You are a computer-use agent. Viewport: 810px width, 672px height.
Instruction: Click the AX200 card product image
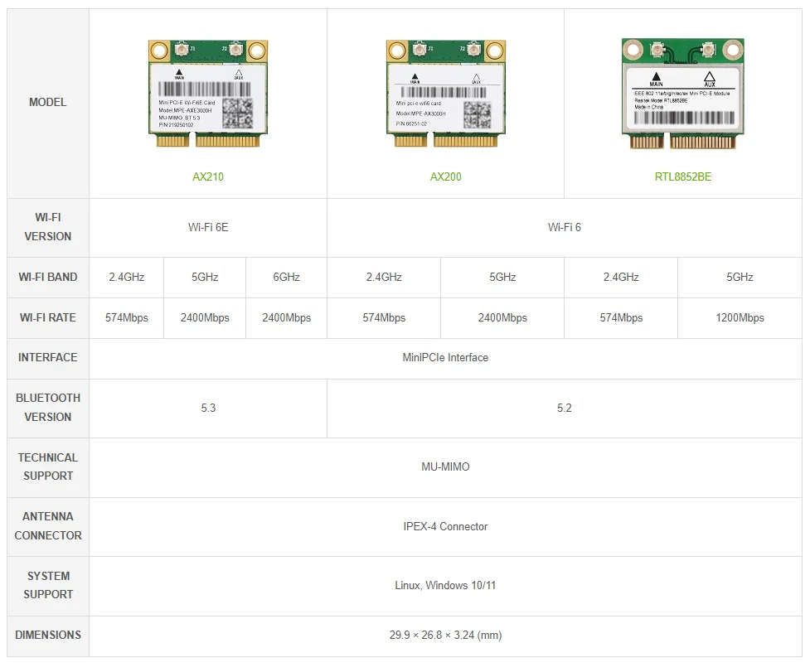pyautogui.click(x=446, y=93)
